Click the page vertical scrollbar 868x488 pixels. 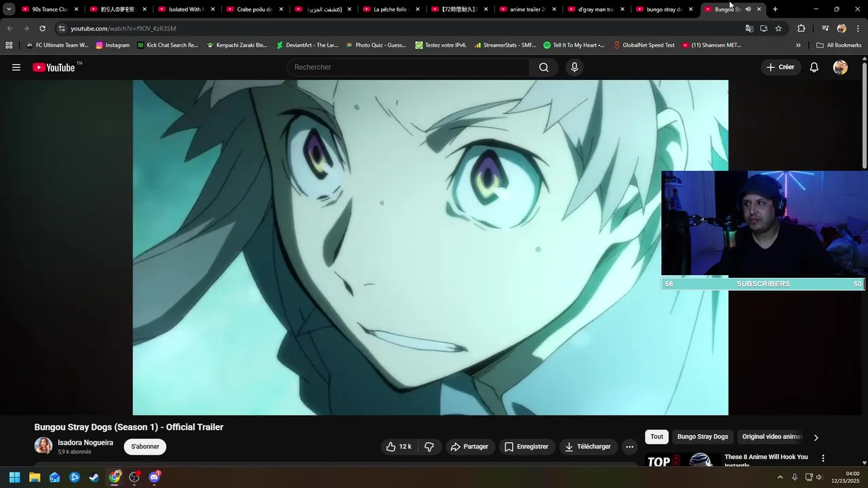tap(864, 115)
